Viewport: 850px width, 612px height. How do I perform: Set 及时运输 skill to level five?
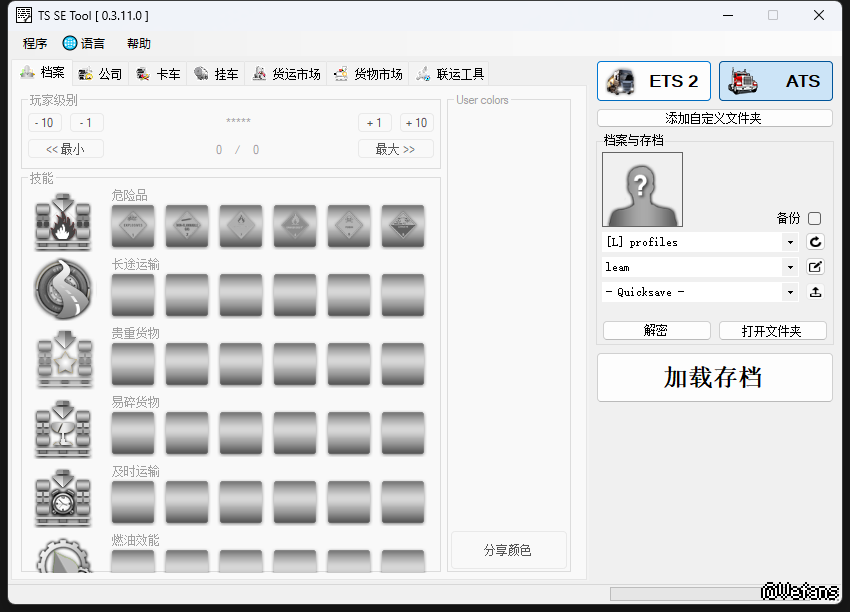[x=349, y=502]
